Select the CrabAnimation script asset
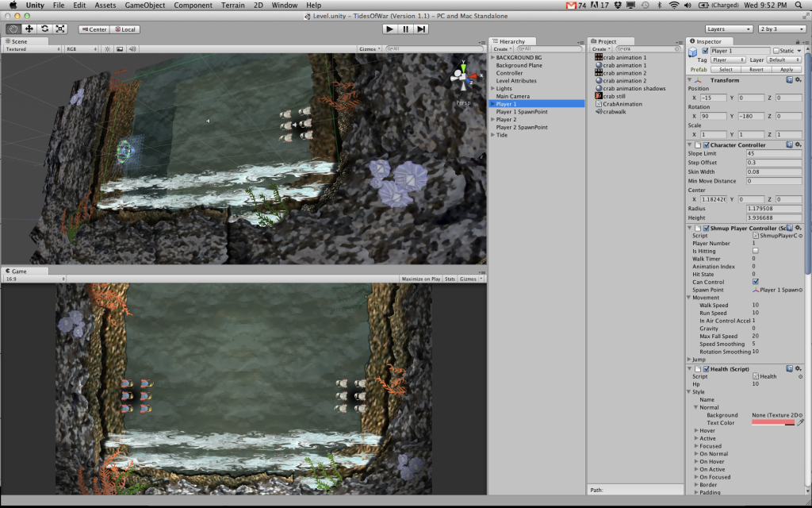Image resolution: width=812 pixels, height=508 pixels. (x=622, y=104)
